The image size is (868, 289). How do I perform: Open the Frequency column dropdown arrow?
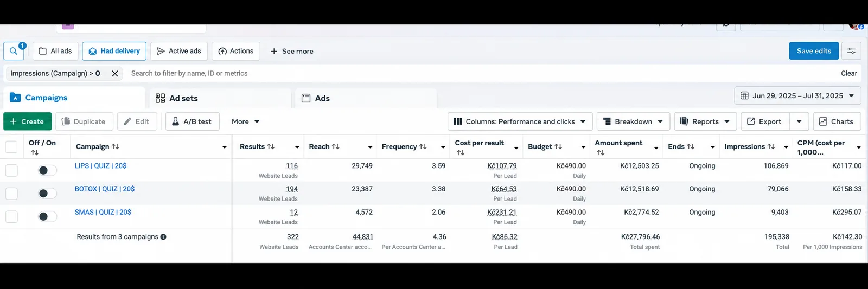443,147
